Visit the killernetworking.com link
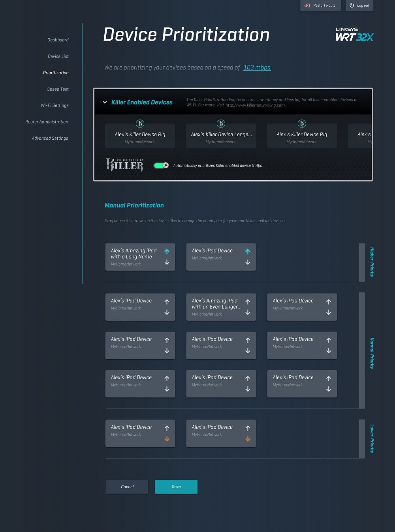The width and height of the screenshot is (395, 532). pos(255,105)
